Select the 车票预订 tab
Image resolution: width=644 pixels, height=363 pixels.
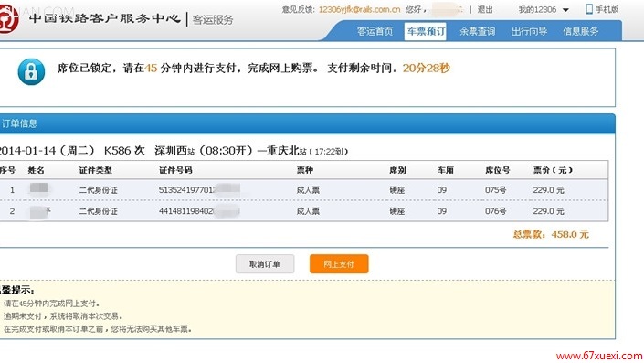coord(426,31)
